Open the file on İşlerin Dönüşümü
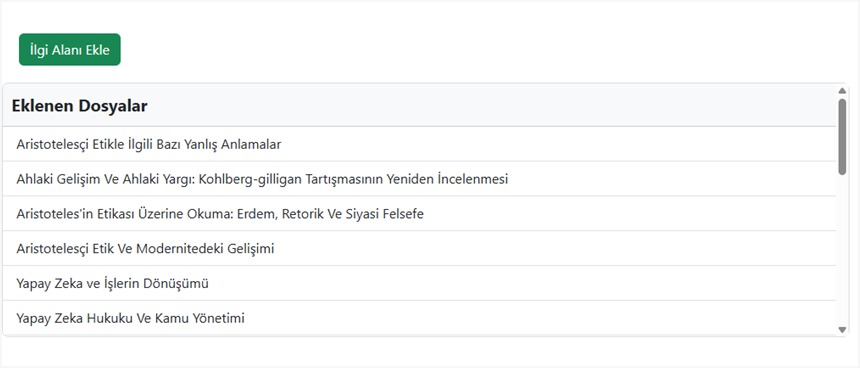 coord(420,283)
